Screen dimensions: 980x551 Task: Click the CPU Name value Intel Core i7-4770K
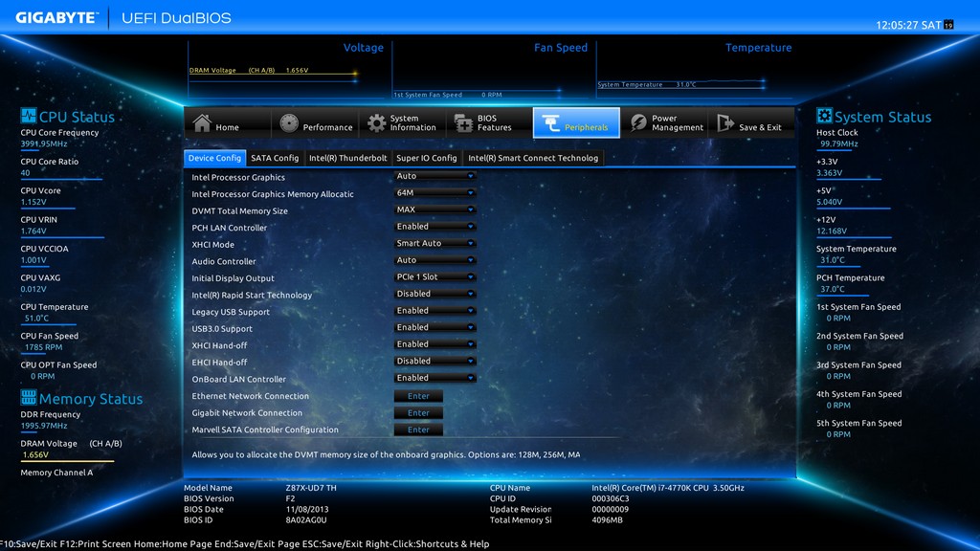click(668, 488)
